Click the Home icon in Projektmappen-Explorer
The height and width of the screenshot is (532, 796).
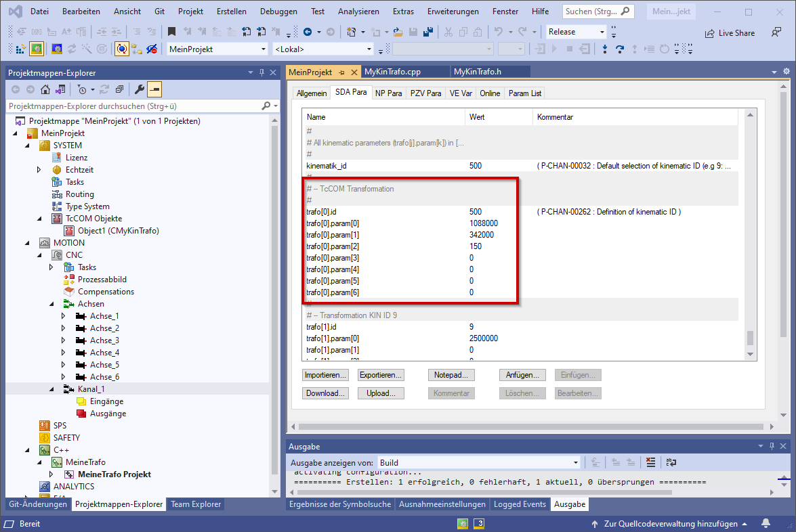pos(45,90)
